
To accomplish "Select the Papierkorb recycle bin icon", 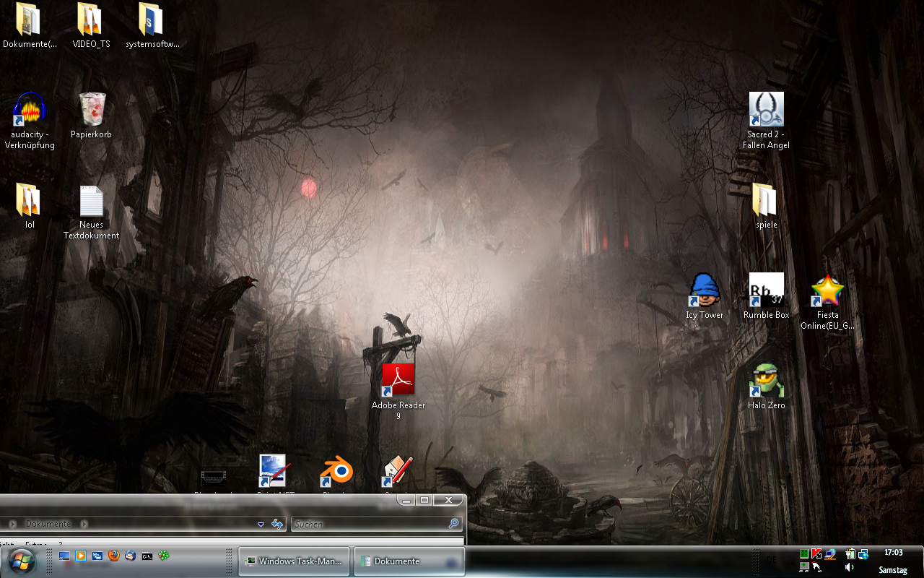I will [92, 110].
